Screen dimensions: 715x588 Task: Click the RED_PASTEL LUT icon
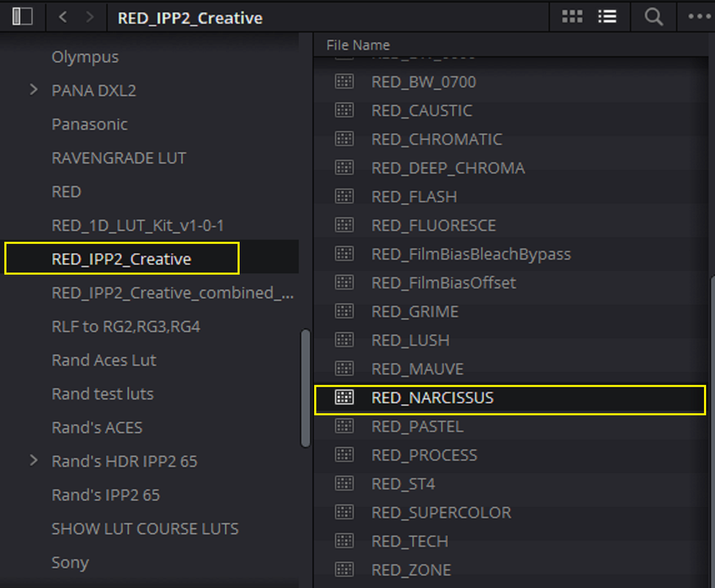pyautogui.click(x=344, y=426)
